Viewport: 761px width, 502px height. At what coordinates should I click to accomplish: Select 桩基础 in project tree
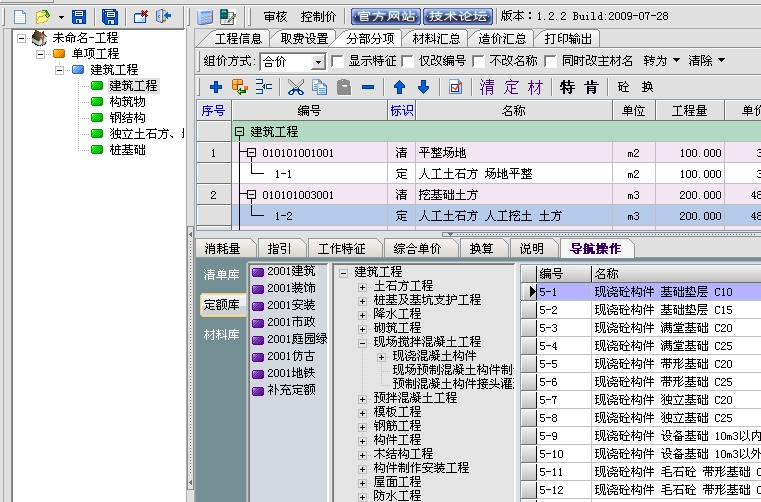(x=127, y=150)
